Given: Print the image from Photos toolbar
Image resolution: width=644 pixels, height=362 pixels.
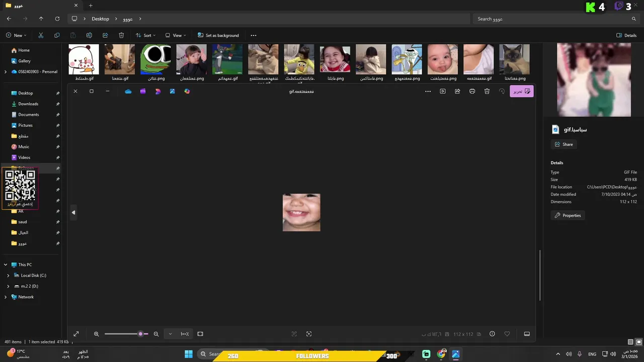Looking at the screenshot, I should pos(472,92).
